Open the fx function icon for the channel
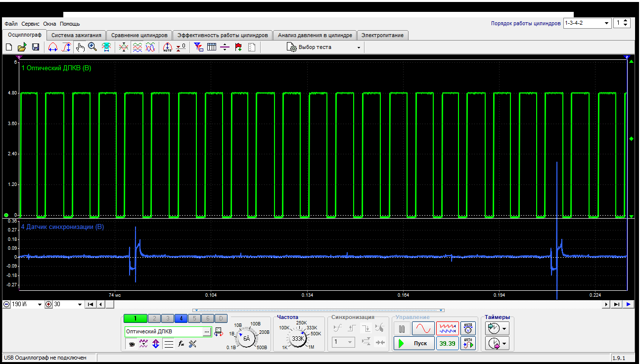 181,344
